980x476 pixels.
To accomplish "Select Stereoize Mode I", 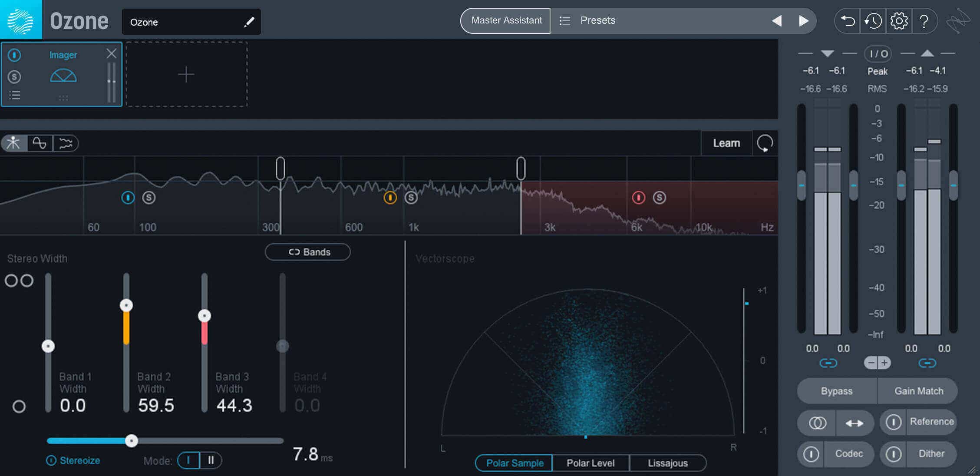I will point(188,460).
